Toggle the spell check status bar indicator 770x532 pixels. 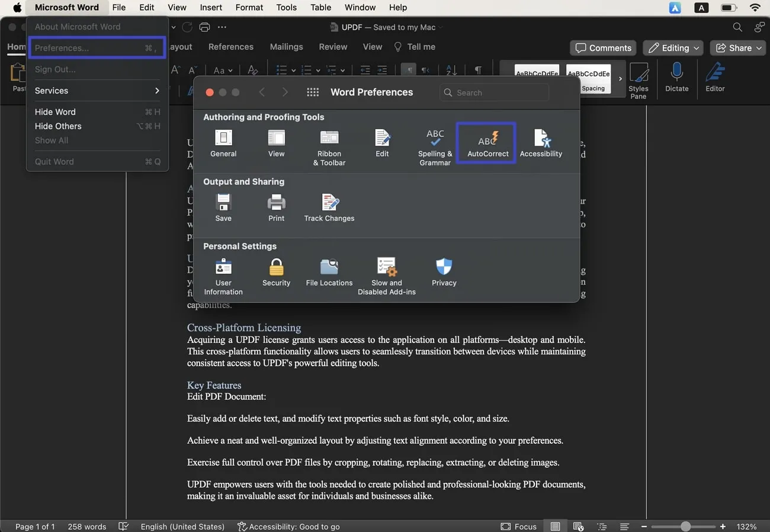tap(123, 526)
